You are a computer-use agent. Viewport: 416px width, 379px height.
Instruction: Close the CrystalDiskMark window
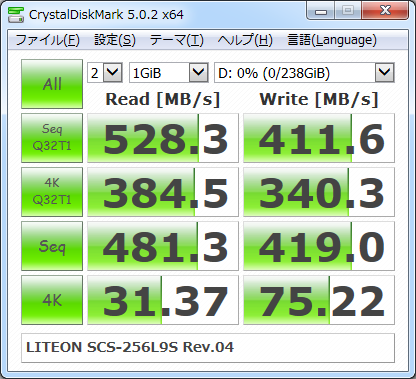pyautogui.click(x=385, y=11)
